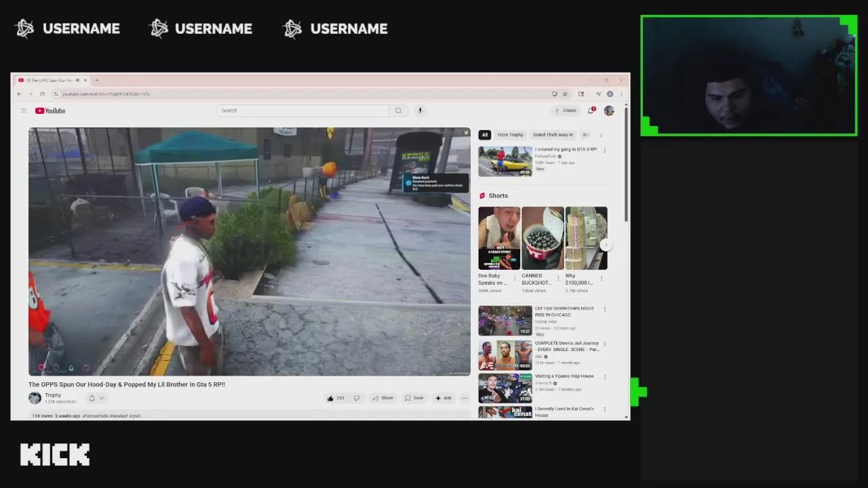This screenshot has width=868, height=488.
Task: Click the Create button
Action: point(565,110)
